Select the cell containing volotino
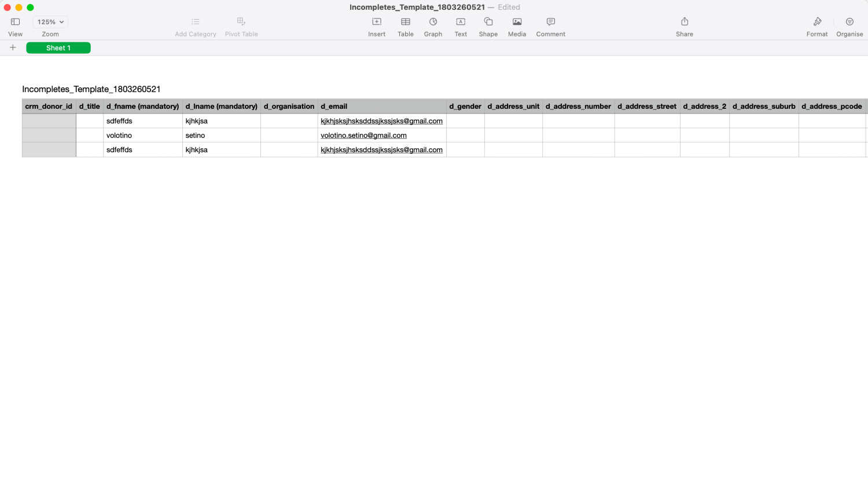Screen dimensions: 868x503 (x=142, y=135)
